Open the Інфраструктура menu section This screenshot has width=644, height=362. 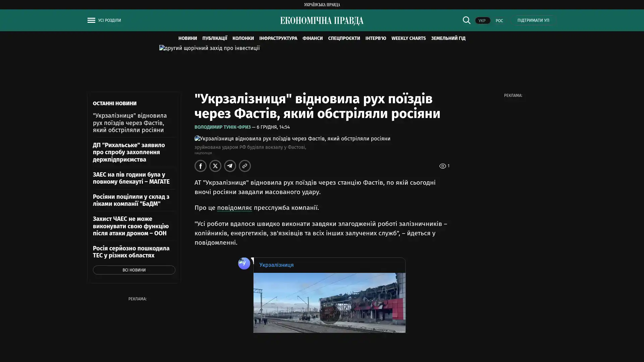[x=278, y=38]
